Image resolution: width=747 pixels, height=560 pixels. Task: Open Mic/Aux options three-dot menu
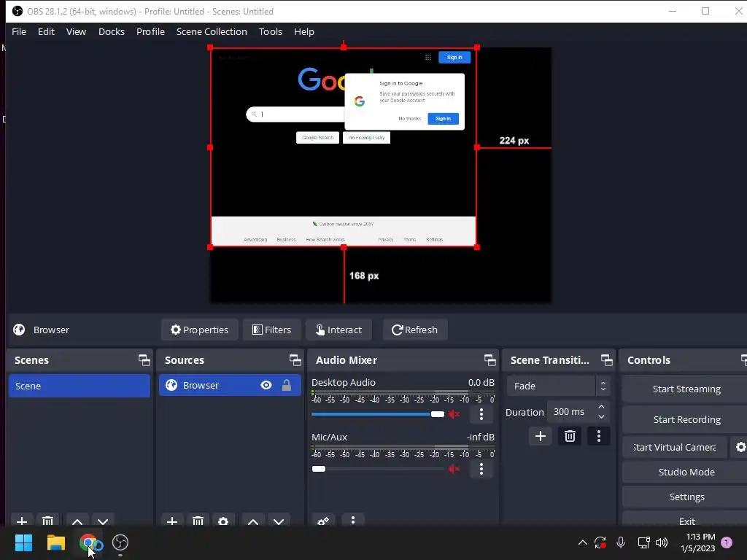[481, 469]
